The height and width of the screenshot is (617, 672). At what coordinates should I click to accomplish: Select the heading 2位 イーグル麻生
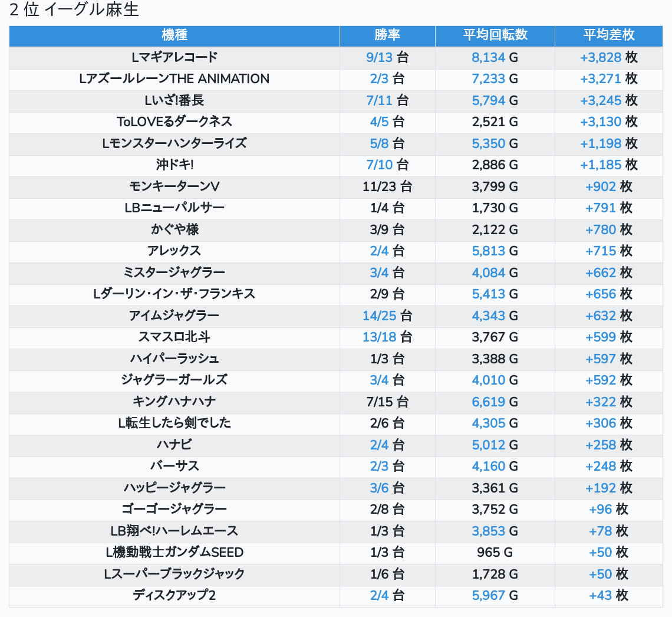(x=74, y=9)
